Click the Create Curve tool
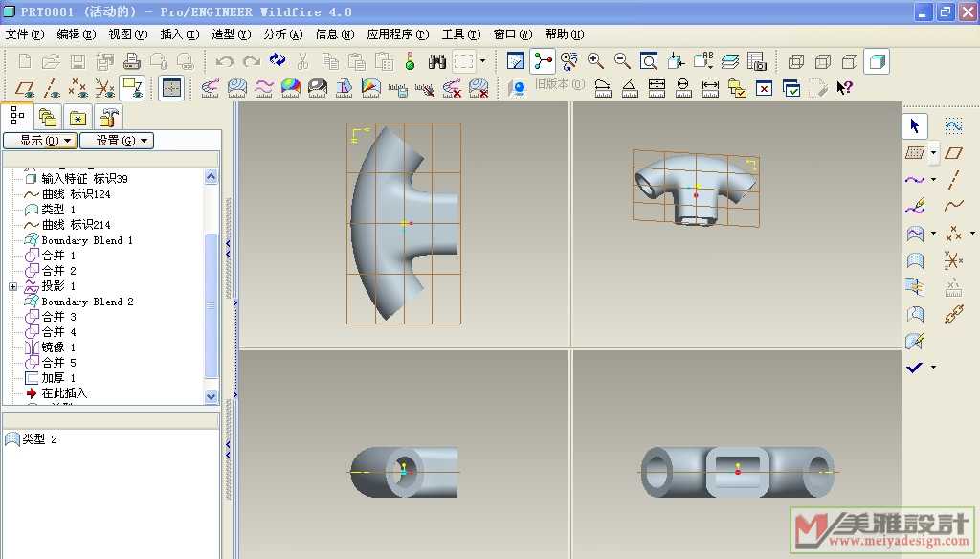The image size is (980, 559). click(x=914, y=180)
